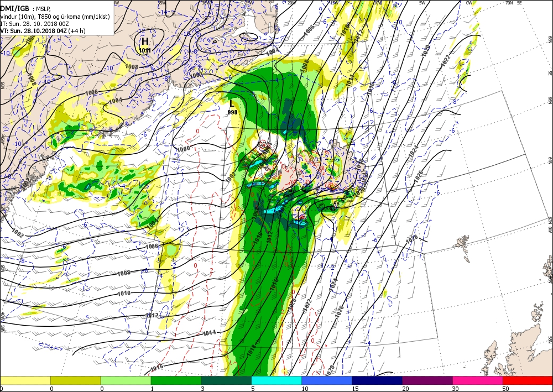Click the '1011' high pressure value
The width and height of the screenshot is (553, 392).
tap(144, 50)
